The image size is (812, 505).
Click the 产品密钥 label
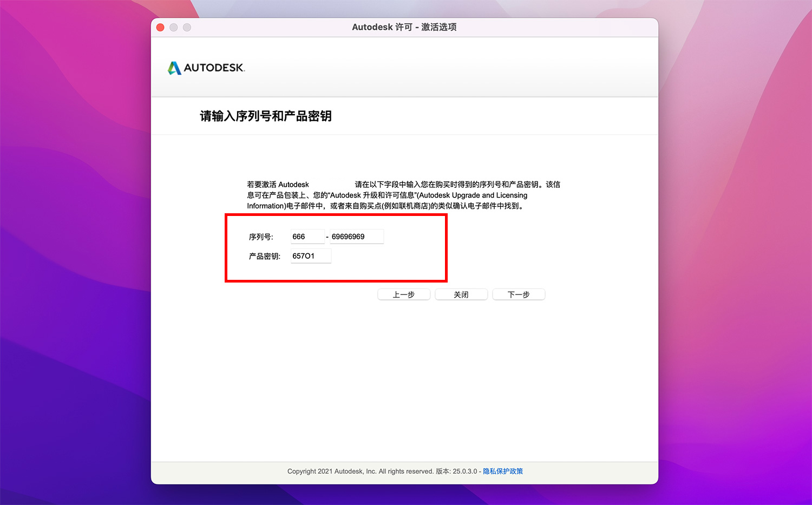click(265, 257)
